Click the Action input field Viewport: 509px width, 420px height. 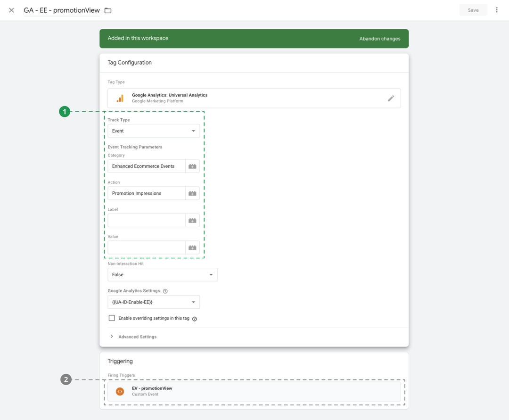(x=147, y=193)
